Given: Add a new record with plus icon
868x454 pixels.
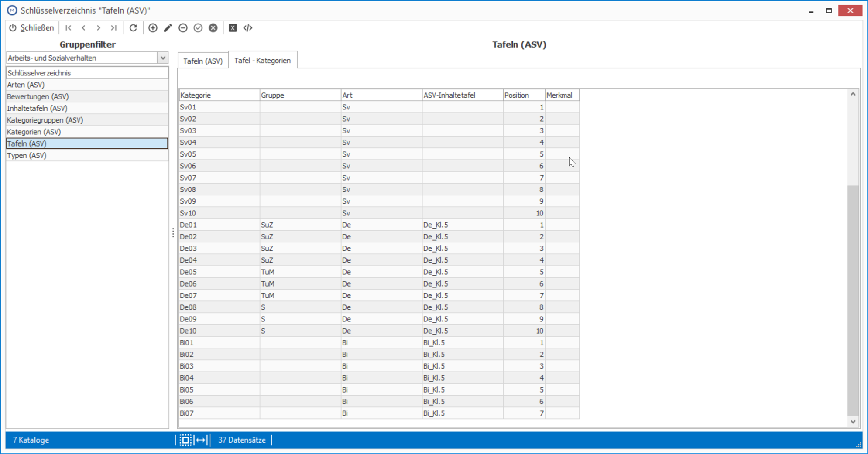Looking at the screenshot, I should click(153, 28).
